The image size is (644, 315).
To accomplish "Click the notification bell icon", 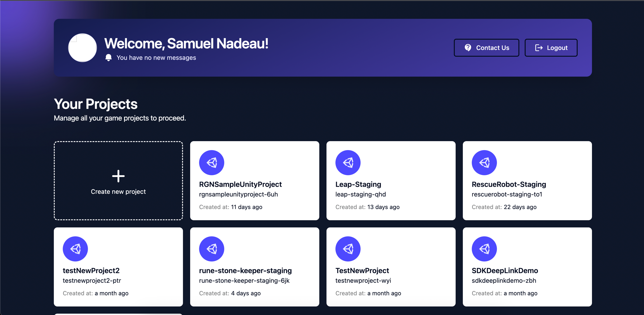I will click(x=108, y=58).
